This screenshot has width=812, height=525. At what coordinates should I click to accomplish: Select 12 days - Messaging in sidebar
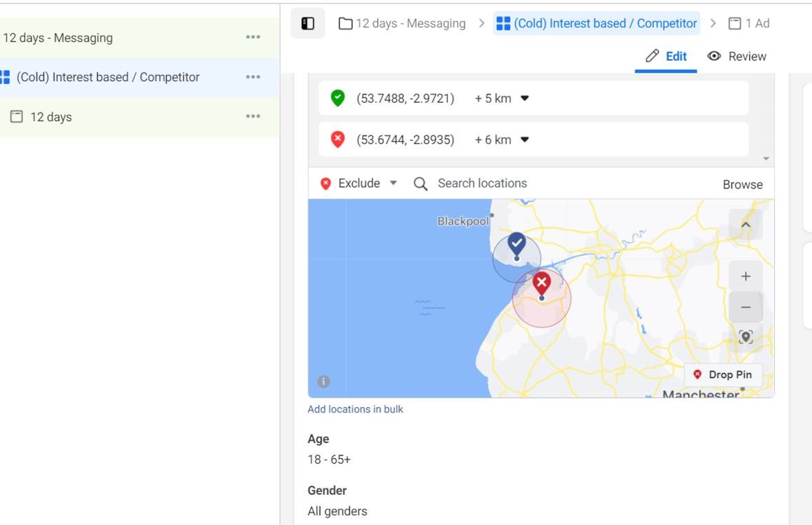(x=58, y=38)
